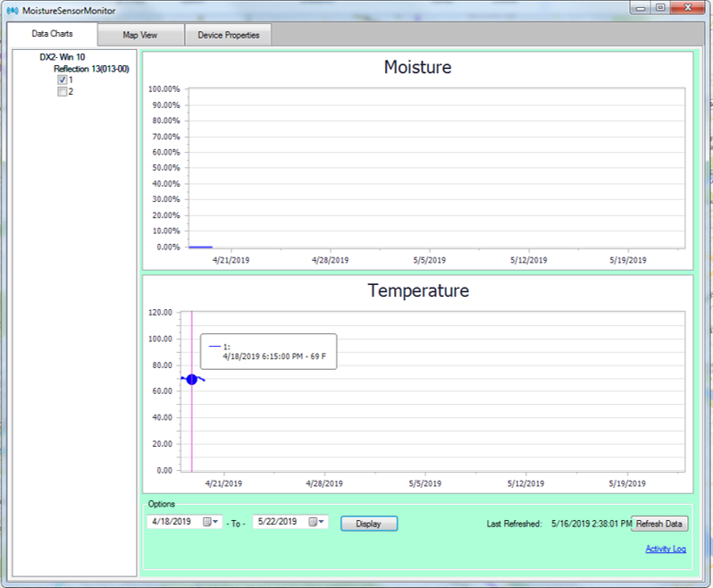
Task: Switch to the Data Charts tab
Action: (53, 34)
